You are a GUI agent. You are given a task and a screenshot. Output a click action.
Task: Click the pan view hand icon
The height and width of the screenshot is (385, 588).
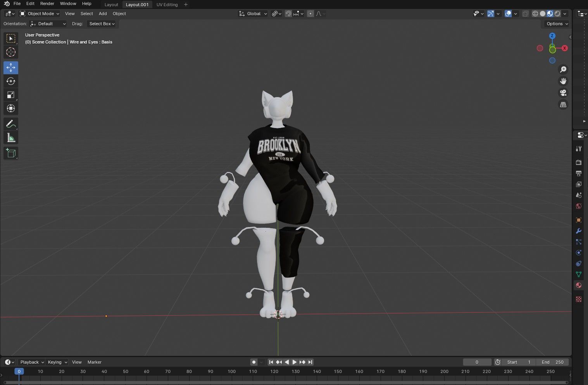click(563, 81)
